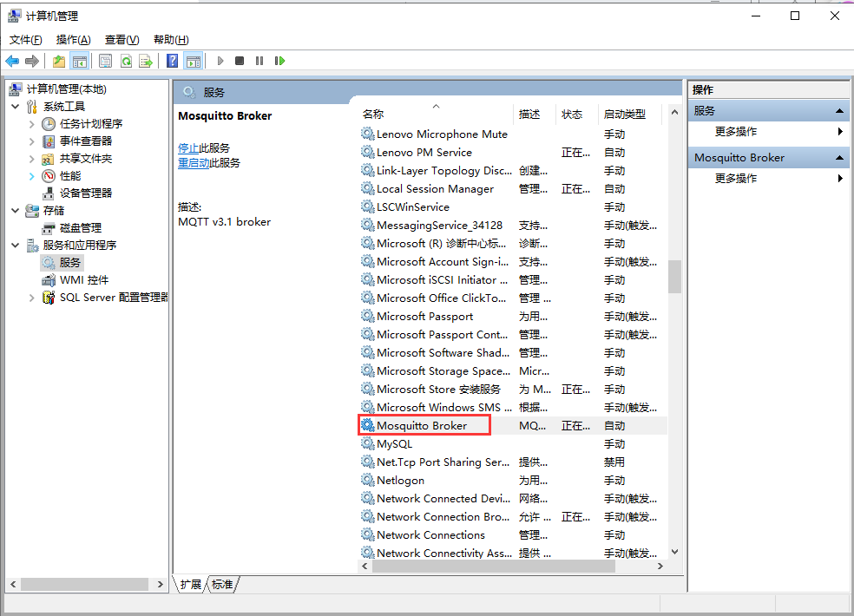This screenshot has width=854, height=616.
Task: Click Local Session Manager gear icon
Action: 368,189
